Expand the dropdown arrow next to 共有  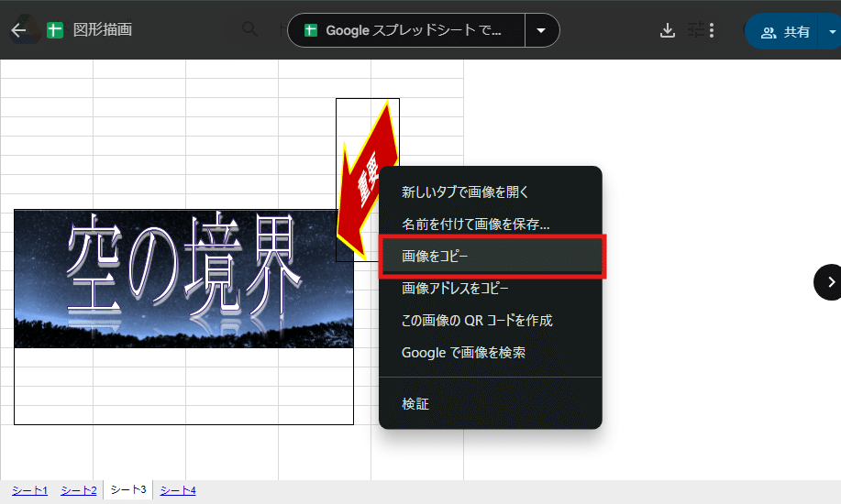tap(831, 32)
